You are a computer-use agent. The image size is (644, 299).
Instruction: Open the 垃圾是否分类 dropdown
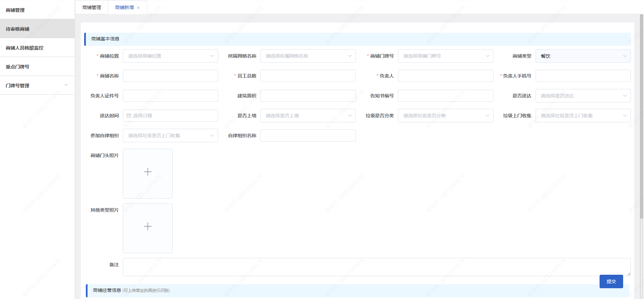446,116
